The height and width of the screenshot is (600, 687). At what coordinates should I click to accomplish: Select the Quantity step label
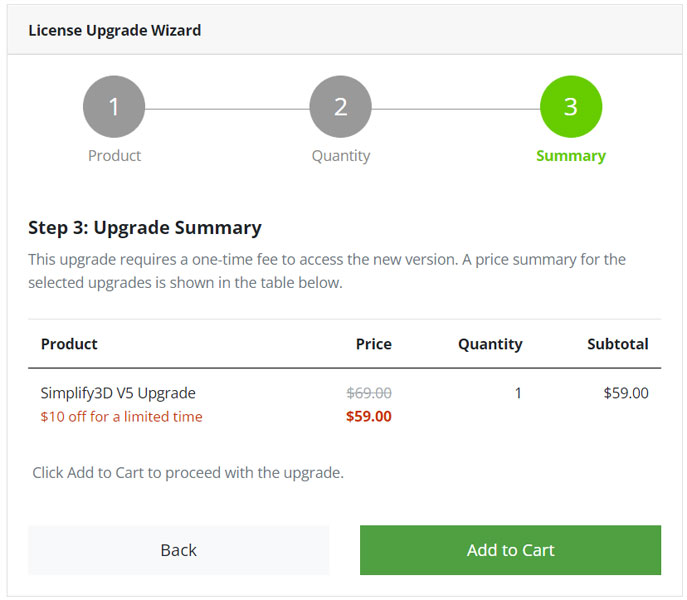tap(340, 156)
